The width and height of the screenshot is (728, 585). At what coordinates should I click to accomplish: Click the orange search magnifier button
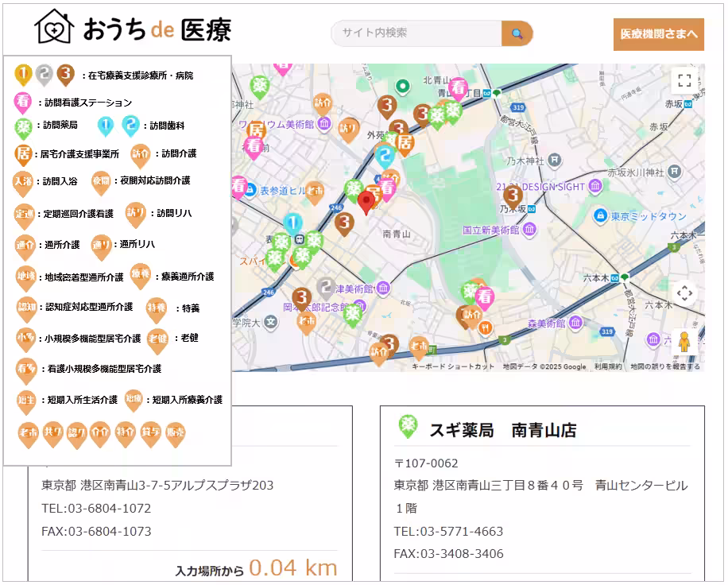click(x=517, y=34)
